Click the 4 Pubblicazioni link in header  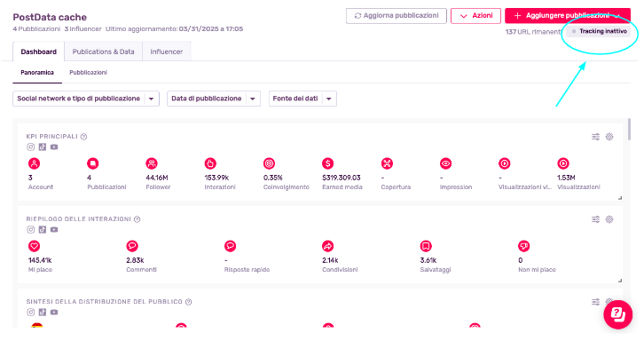[36, 29]
